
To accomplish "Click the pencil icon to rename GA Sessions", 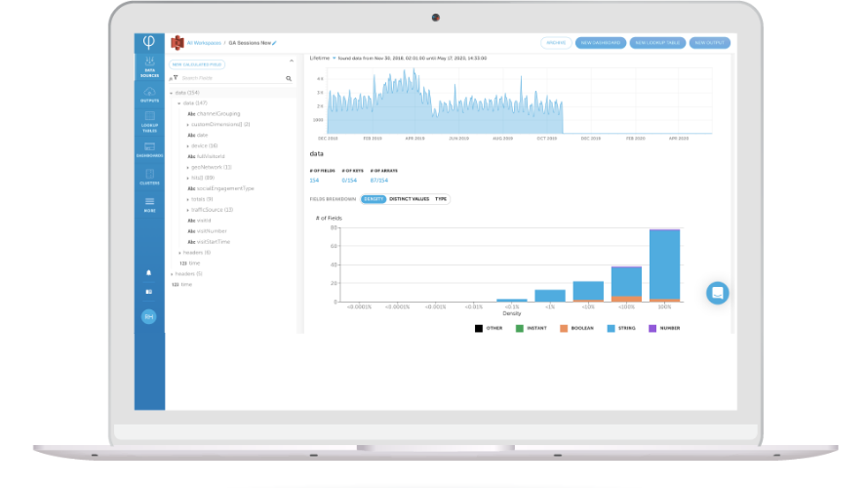I will tap(275, 43).
